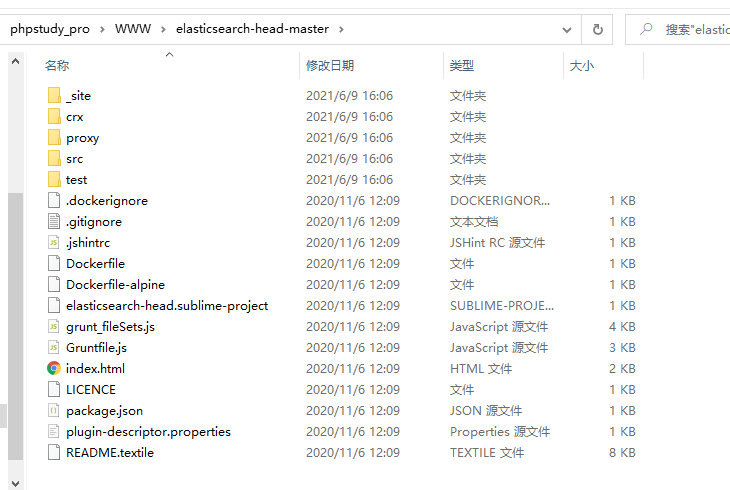730x490 pixels.
Task: Click elasticsearch-head-master breadcrumb segment
Action: tap(252, 29)
